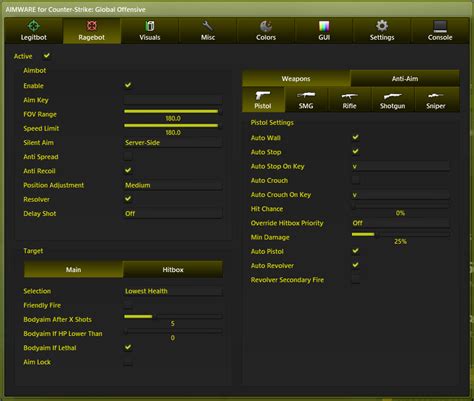Toggle the Active checkbox
This screenshot has width=474, height=401.
(x=47, y=56)
